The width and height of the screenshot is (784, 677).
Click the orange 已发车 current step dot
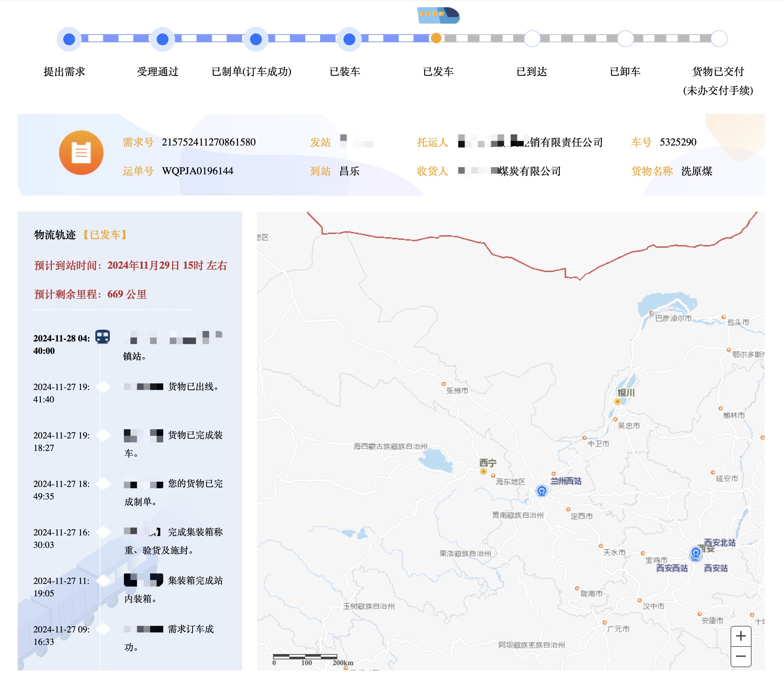pos(436,38)
